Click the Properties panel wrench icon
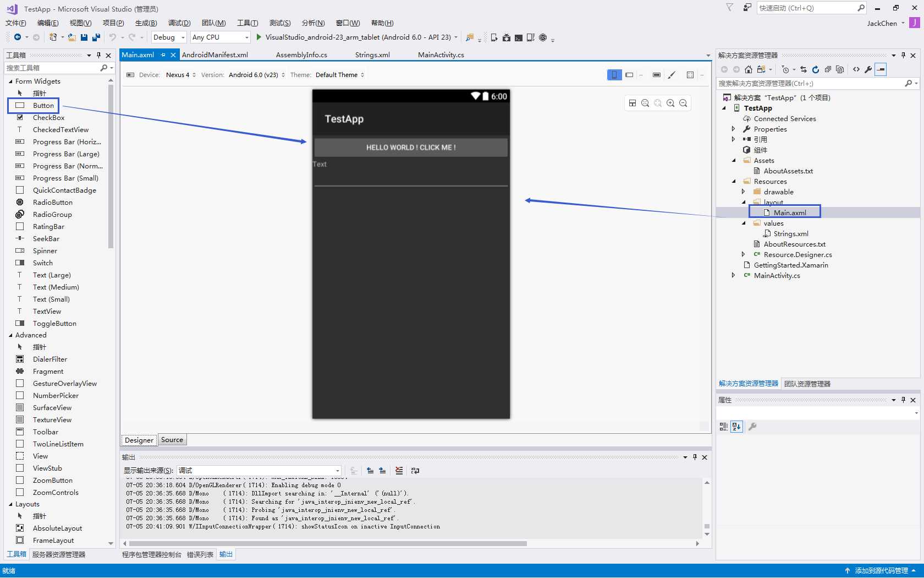This screenshot has width=924, height=578. tap(752, 427)
